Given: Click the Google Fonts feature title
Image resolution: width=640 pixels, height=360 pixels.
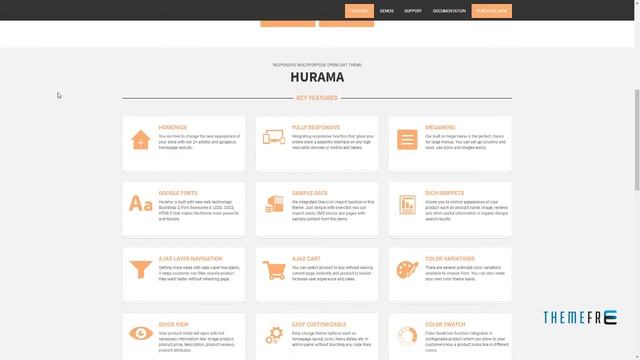Looking at the screenshot, I should point(178,193).
